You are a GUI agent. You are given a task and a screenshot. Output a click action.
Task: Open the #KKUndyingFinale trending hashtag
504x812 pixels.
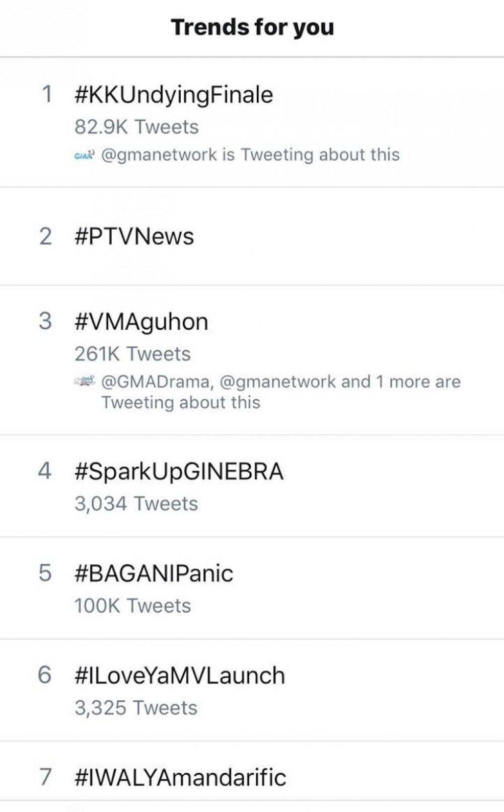(174, 95)
